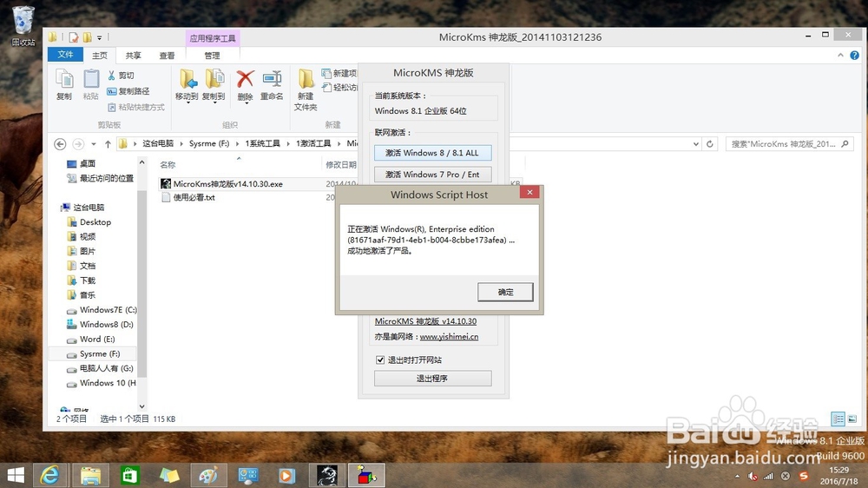Click the New item icon in the ribbon
This screenshot has width=868, height=488.
point(339,73)
